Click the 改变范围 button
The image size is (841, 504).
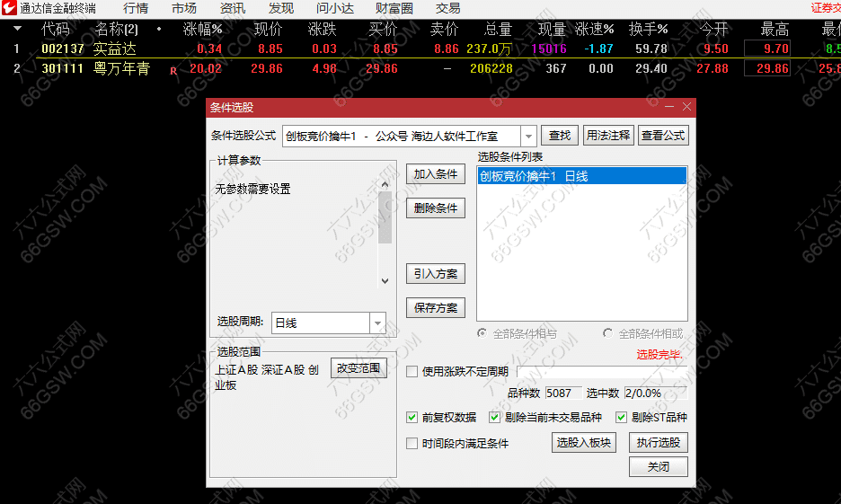point(359,368)
